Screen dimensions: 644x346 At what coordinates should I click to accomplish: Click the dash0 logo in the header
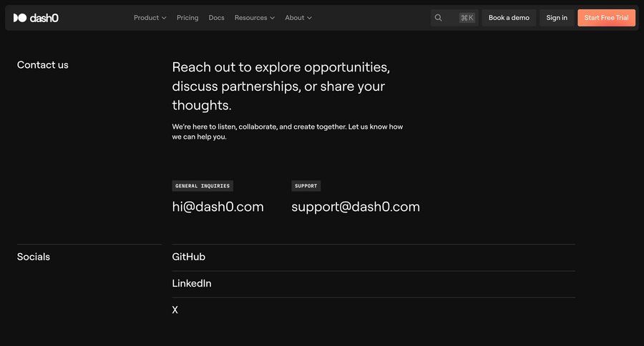click(x=36, y=18)
